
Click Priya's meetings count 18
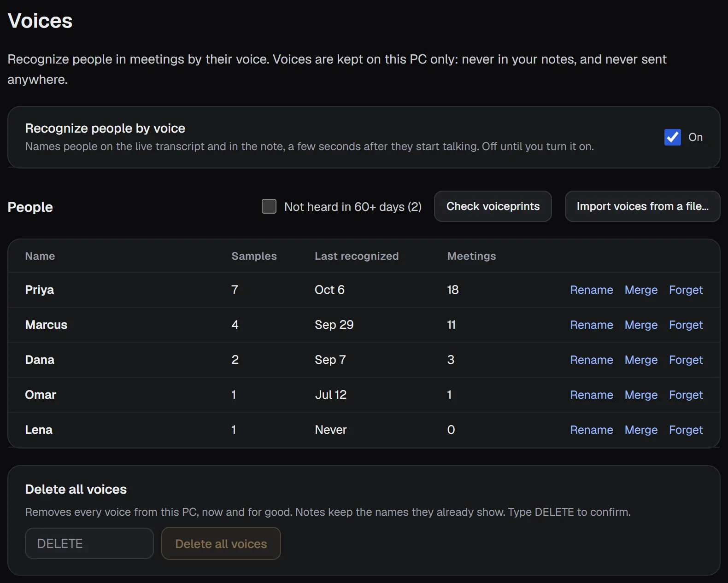(453, 290)
